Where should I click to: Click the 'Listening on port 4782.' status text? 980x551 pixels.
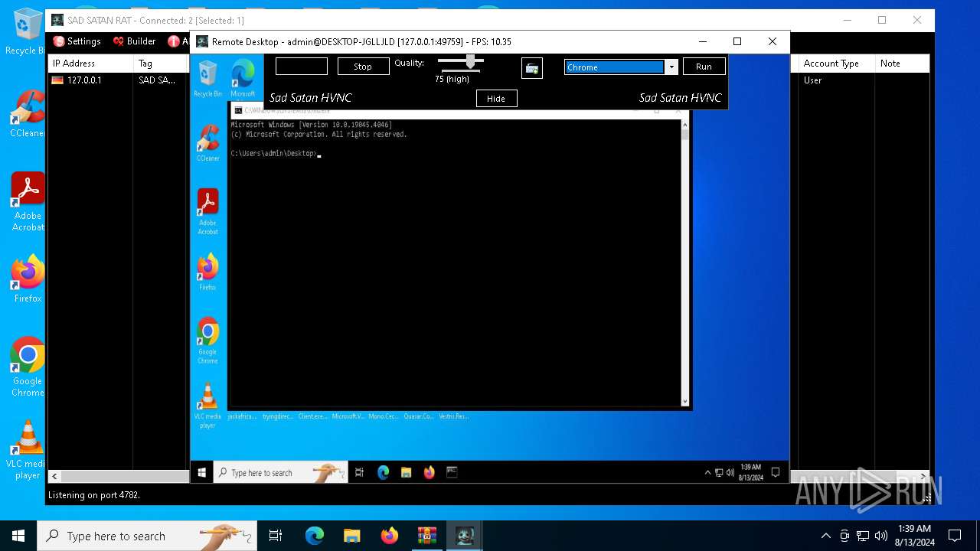point(94,495)
